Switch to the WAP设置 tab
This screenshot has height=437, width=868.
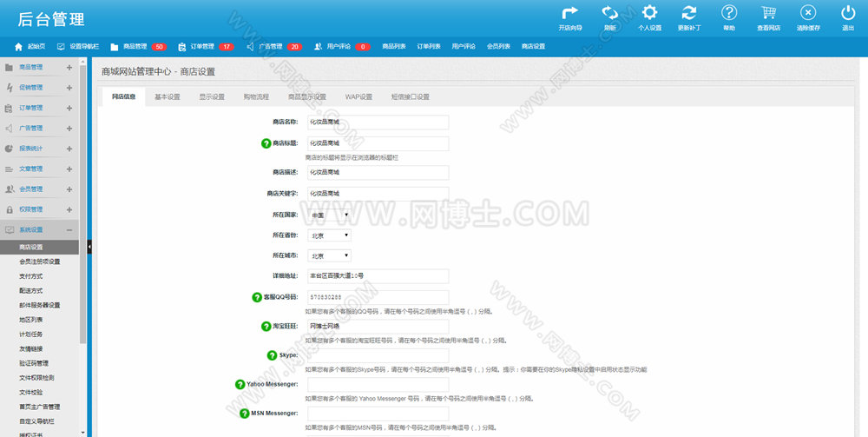point(358,97)
